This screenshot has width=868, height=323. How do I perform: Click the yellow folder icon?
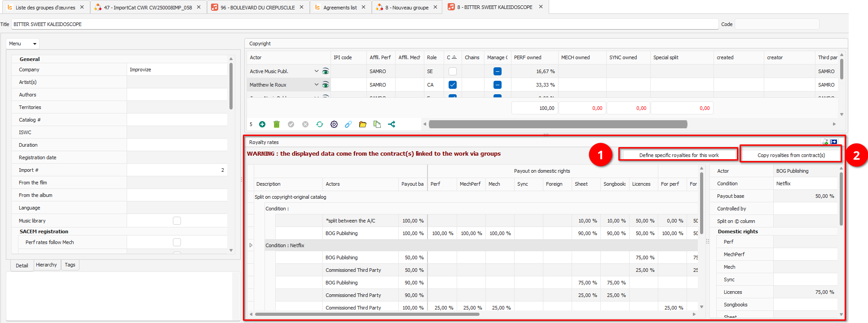coord(363,124)
